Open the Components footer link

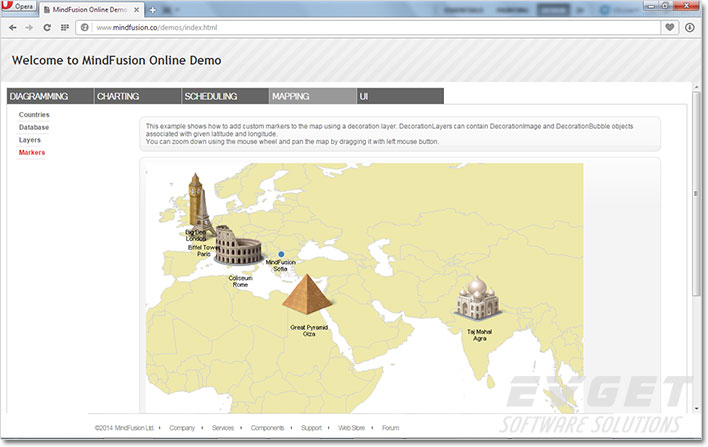[267, 428]
